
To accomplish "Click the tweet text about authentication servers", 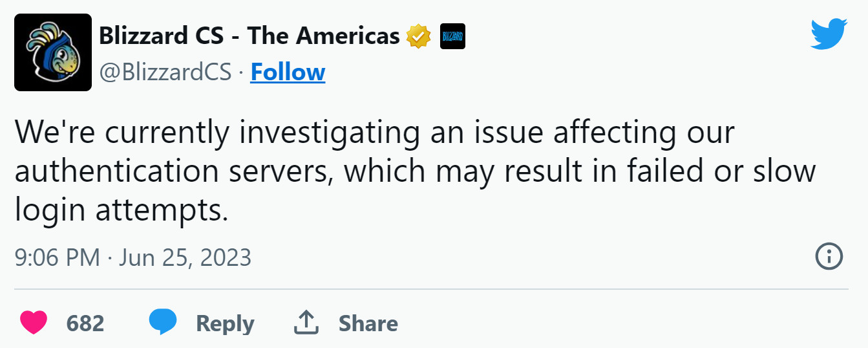I will coord(414,172).
